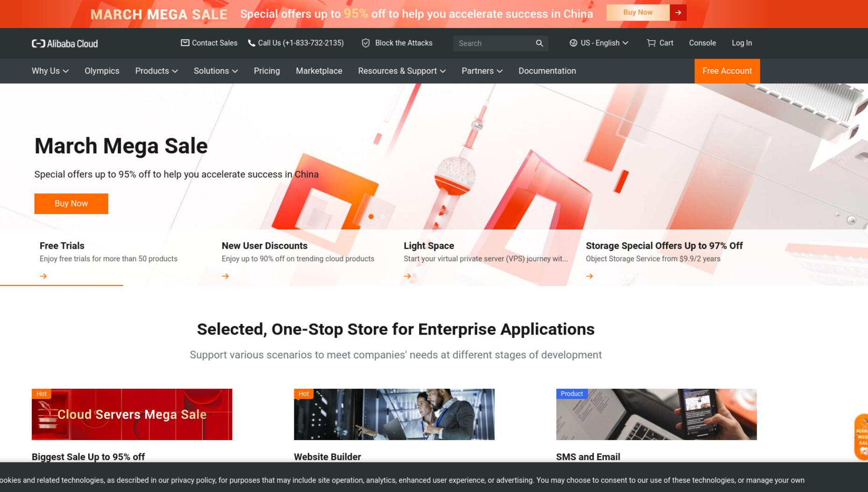This screenshot has width=868, height=492.
Task: Click the Cart link text
Action: pos(666,43)
